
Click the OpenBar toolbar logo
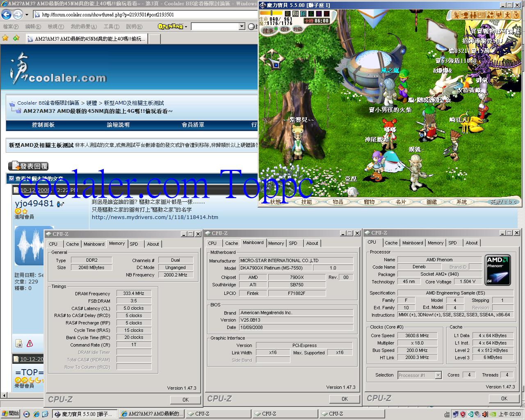click(170, 26)
